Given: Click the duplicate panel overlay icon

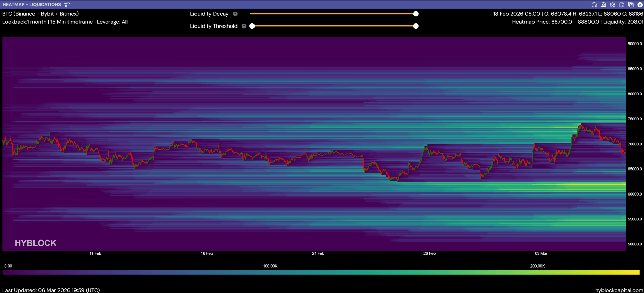Looking at the screenshot, I should tap(631, 5).
